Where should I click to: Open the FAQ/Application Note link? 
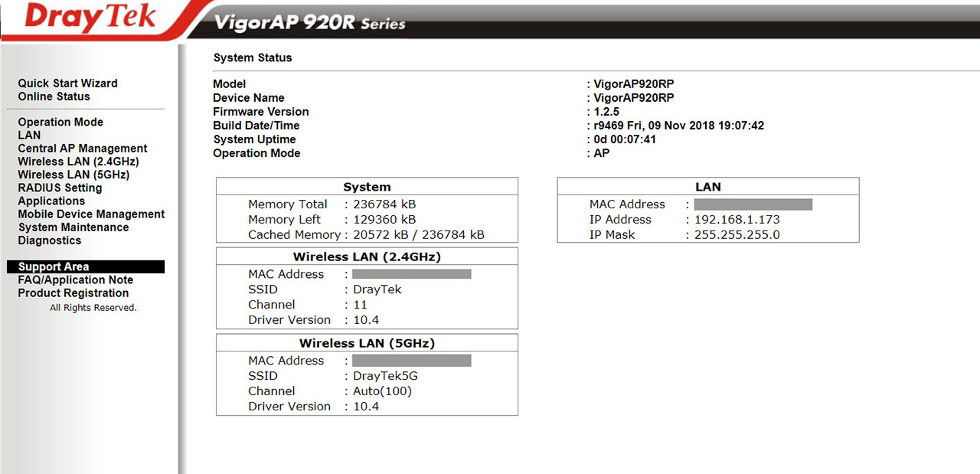click(76, 280)
